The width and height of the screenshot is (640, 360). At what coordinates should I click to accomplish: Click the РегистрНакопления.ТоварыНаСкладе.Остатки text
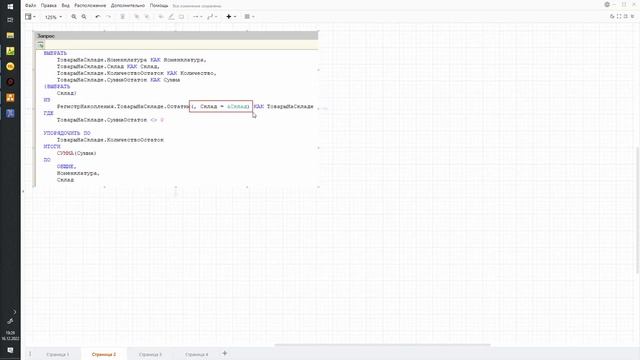click(123, 107)
